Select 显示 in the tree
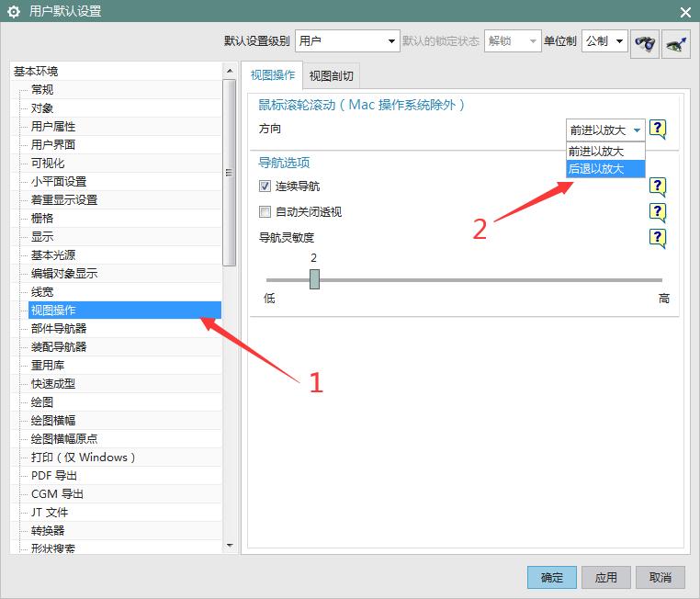700x599 pixels. (x=42, y=236)
